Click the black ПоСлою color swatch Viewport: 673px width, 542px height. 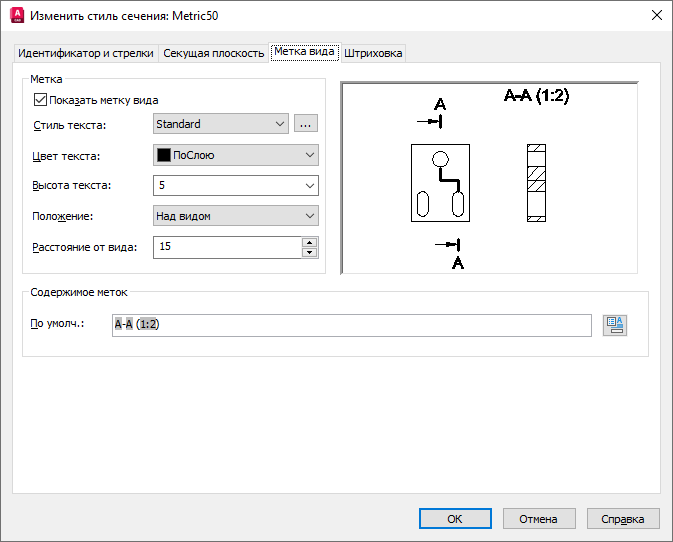pos(164,155)
